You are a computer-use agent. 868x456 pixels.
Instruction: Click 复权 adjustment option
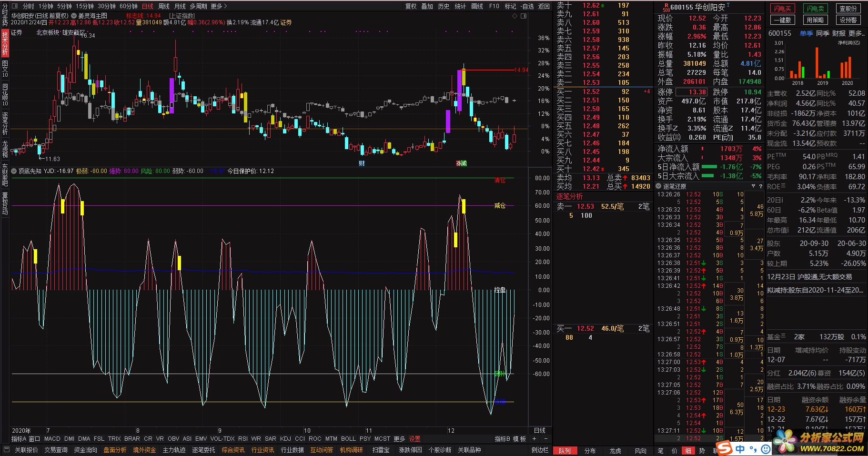[411, 6]
